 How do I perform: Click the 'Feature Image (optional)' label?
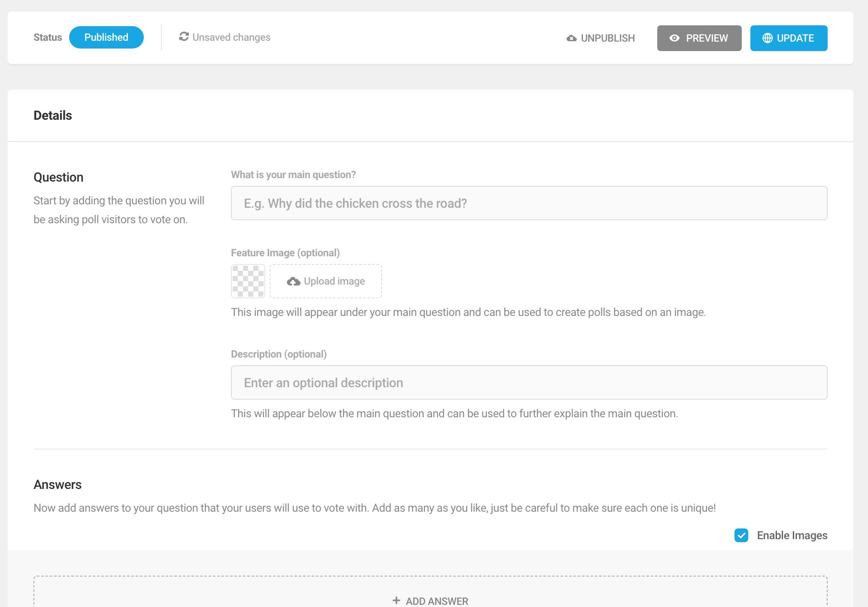(x=285, y=253)
